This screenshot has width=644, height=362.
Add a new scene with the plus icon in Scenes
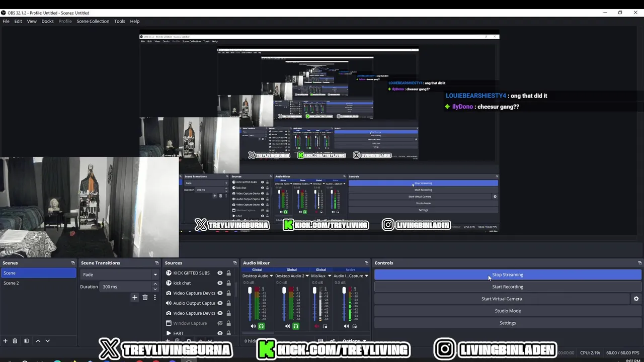tap(5, 341)
